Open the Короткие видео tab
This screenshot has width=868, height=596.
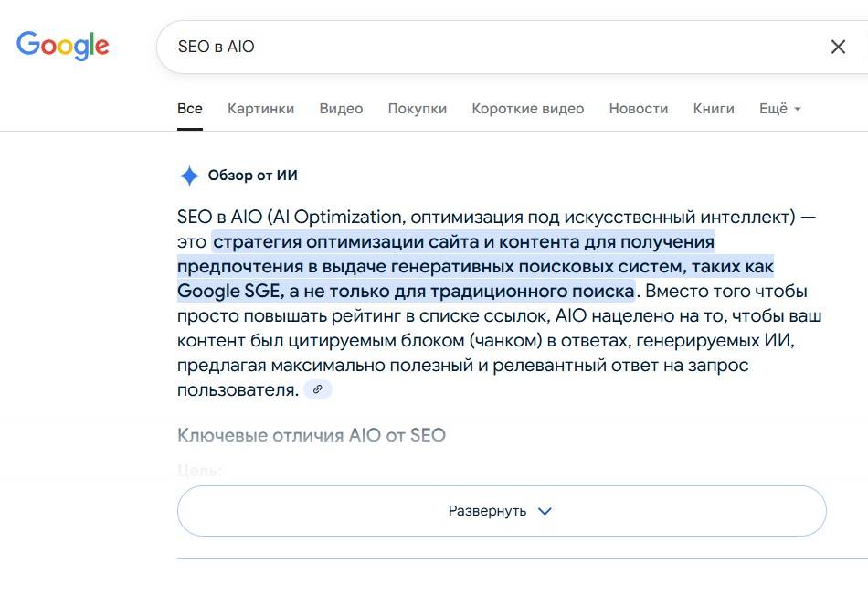(527, 109)
